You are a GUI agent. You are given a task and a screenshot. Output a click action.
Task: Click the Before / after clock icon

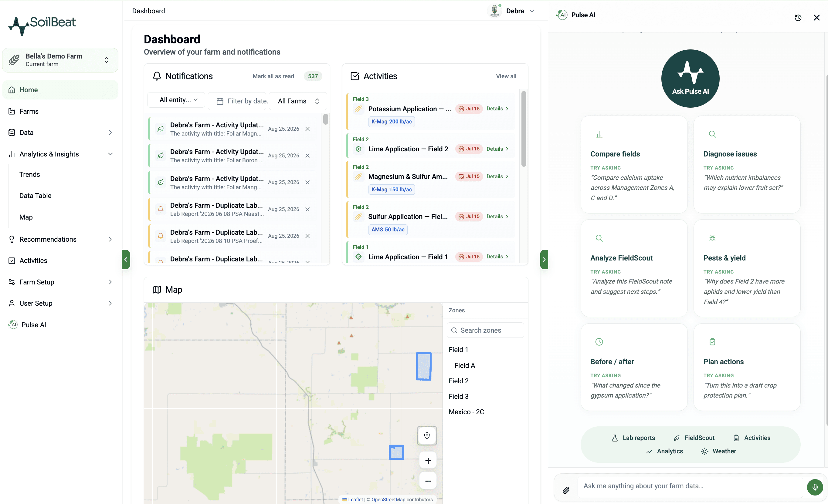point(599,341)
